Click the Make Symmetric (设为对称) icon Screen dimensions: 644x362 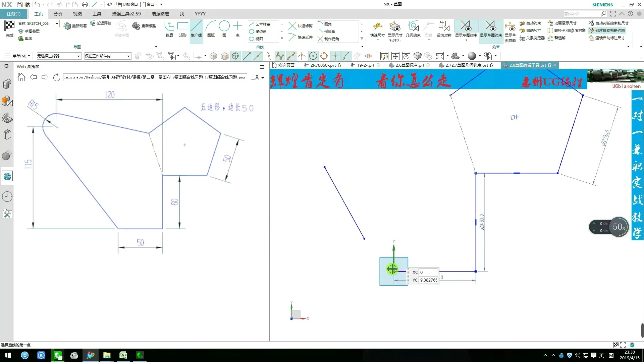point(443,27)
